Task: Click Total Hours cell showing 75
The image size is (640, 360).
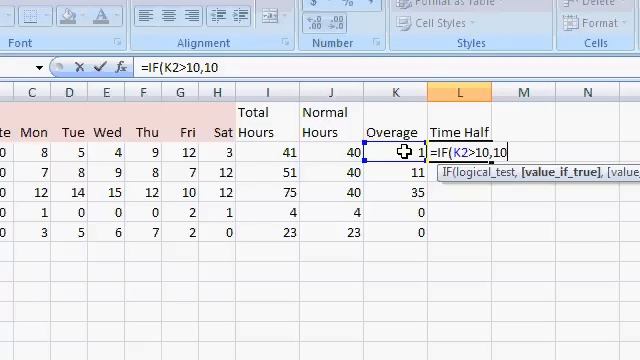Action: click(268, 192)
